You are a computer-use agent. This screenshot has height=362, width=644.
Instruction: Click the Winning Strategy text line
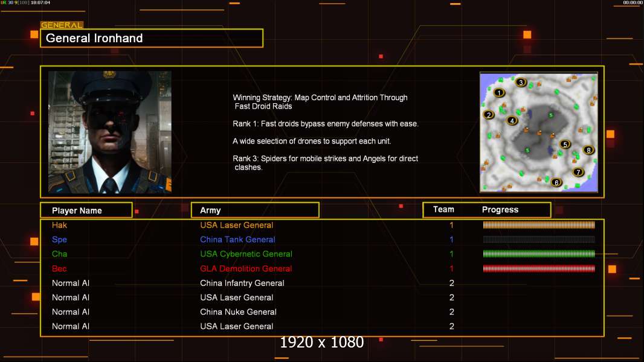(x=320, y=102)
